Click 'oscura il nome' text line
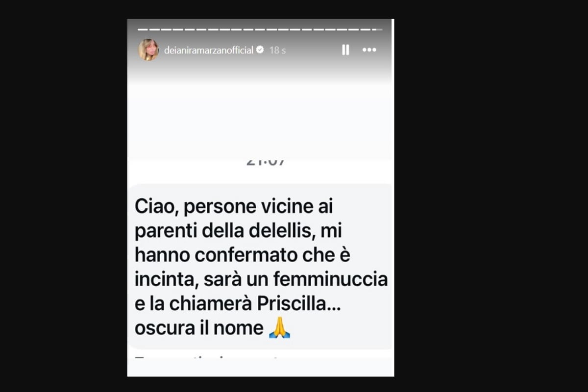This screenshot has width=588, height=392. tap(199, 328)
